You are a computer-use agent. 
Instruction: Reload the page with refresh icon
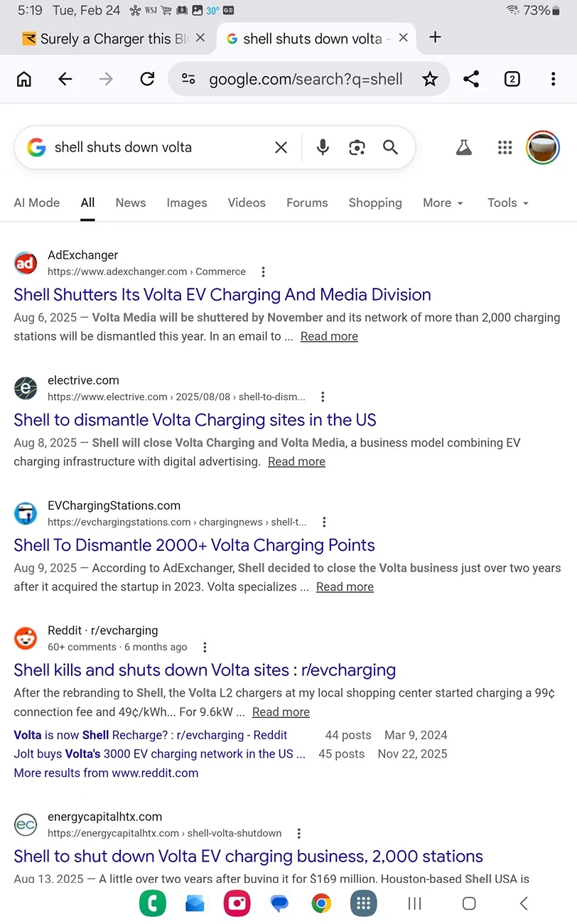147,79
